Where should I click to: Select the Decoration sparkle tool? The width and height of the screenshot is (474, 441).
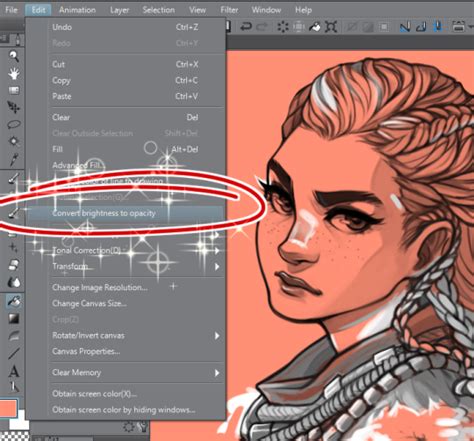(x=14, y=247)
